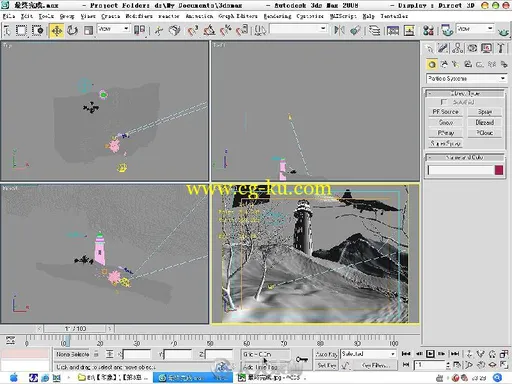
Task: Open the Hierarchy command panel tab
Action: [x=458, y=49]
